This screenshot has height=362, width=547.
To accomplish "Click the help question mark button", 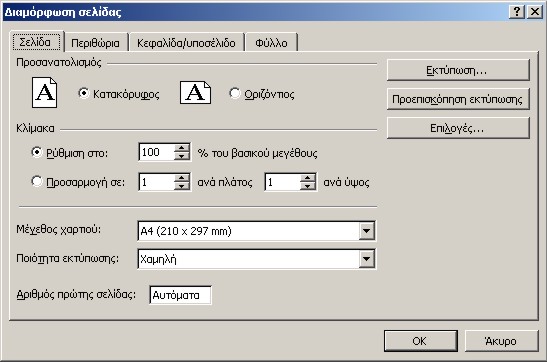I will 517,12.
